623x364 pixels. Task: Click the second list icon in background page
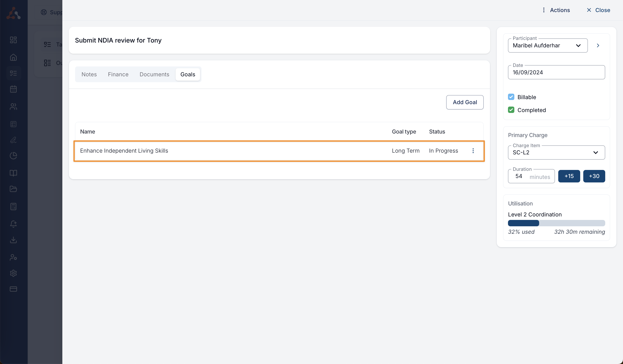coord(47,63)
